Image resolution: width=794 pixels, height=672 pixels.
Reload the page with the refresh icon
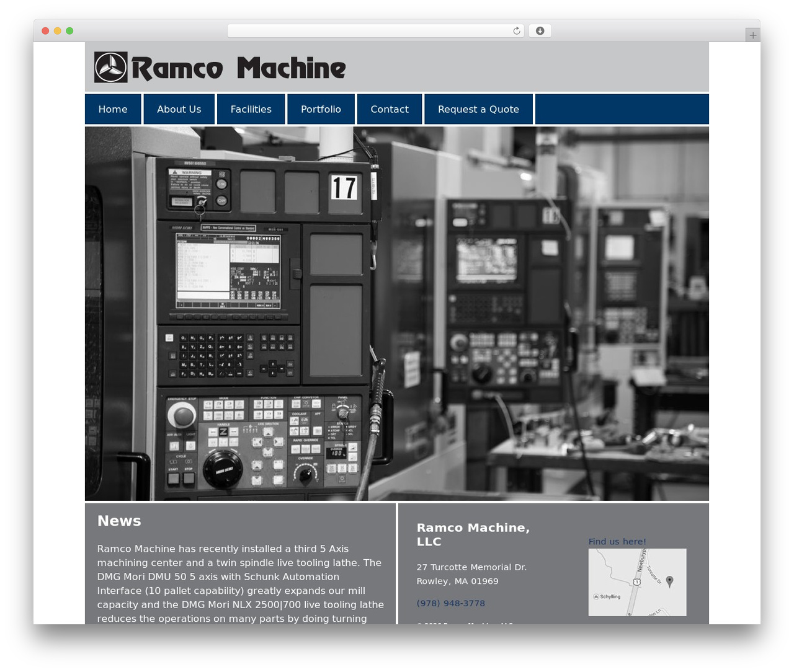coord(517,31)
